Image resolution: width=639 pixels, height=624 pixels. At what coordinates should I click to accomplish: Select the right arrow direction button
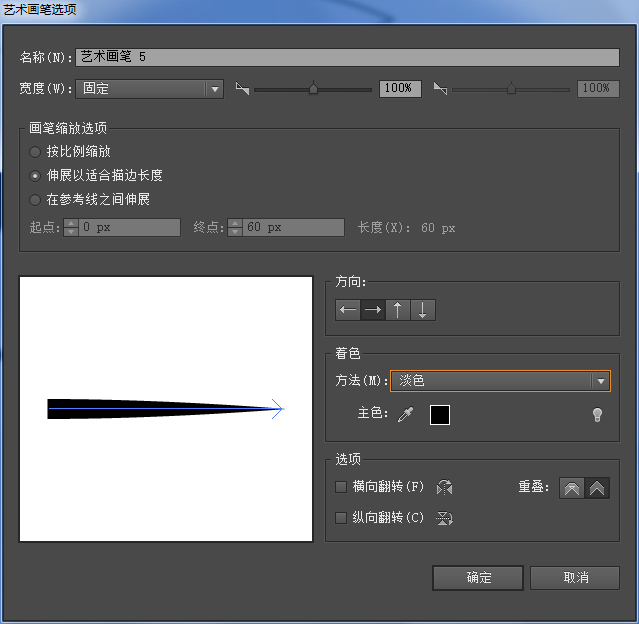coord(373,310)
